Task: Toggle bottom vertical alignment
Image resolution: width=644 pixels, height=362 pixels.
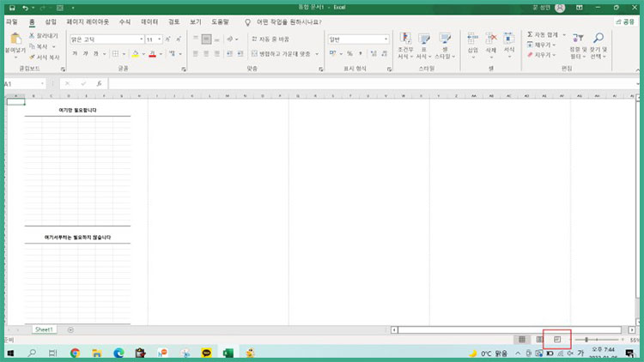Action: click(217, 39)
